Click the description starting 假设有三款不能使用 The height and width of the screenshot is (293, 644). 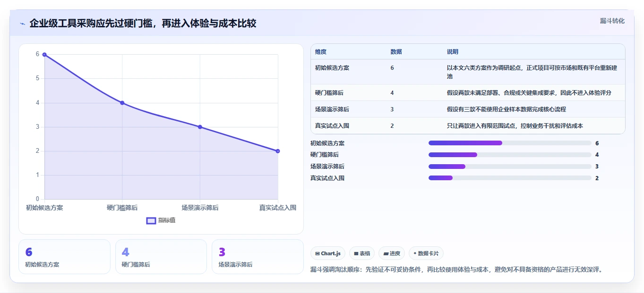point(507,109)
